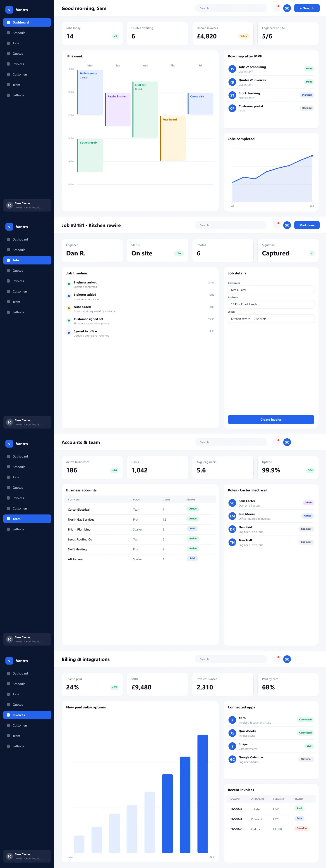Click the Customer field containing Mrs J. Patel
Viewport: 326px width, 868px height.
[271, 290]
